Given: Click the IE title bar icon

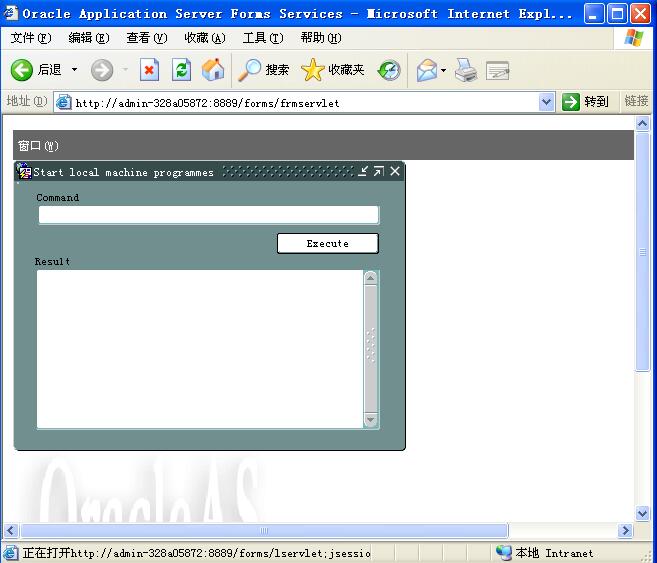Looking at the screenshot, I should tap(10, 13).
